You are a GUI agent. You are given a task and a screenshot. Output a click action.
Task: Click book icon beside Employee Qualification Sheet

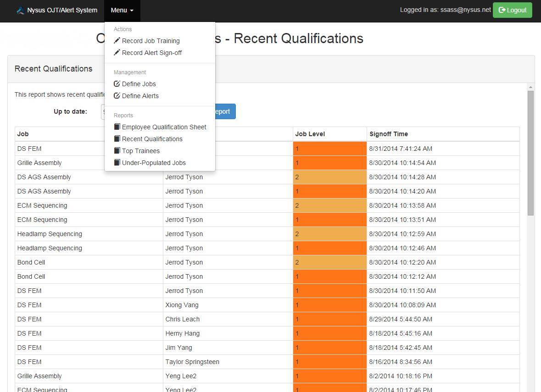pyautogui.click(x=117, y=127)
